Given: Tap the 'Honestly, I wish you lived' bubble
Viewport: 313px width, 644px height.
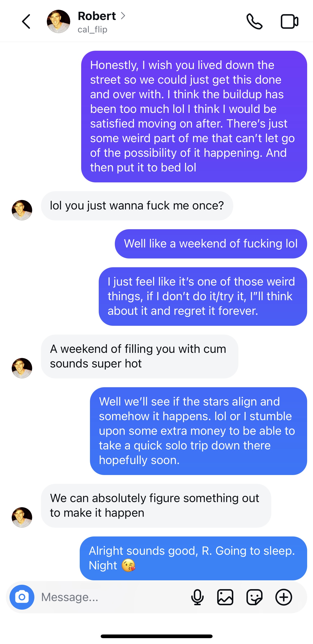Looking at the screenshot, I should click(194, 117).
